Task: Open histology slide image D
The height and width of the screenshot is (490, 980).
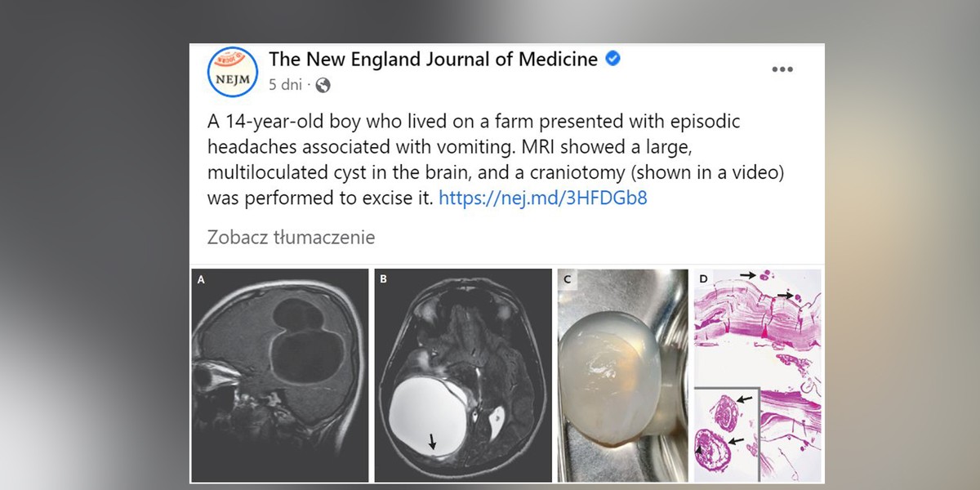Action: tap(757, 375)
